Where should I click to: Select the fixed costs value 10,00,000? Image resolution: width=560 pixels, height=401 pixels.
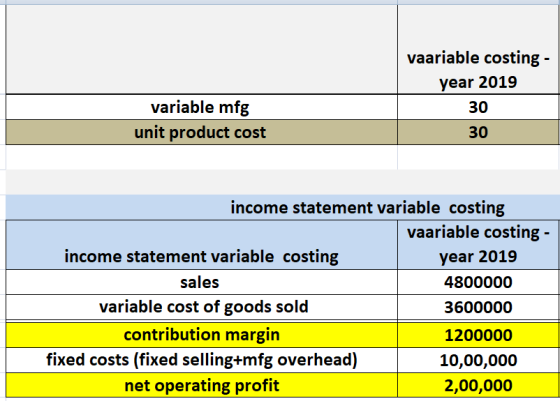click(478, 360)
